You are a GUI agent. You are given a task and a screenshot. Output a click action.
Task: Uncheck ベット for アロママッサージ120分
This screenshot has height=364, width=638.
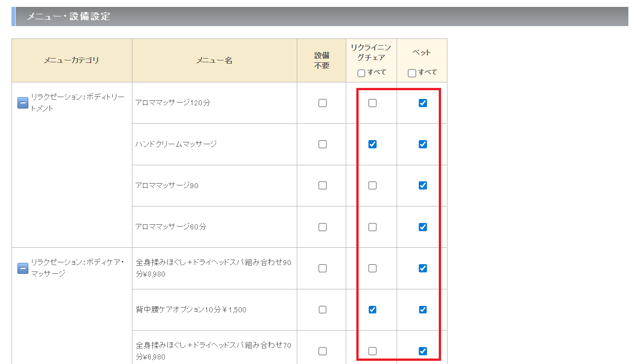tap(423, 103)
